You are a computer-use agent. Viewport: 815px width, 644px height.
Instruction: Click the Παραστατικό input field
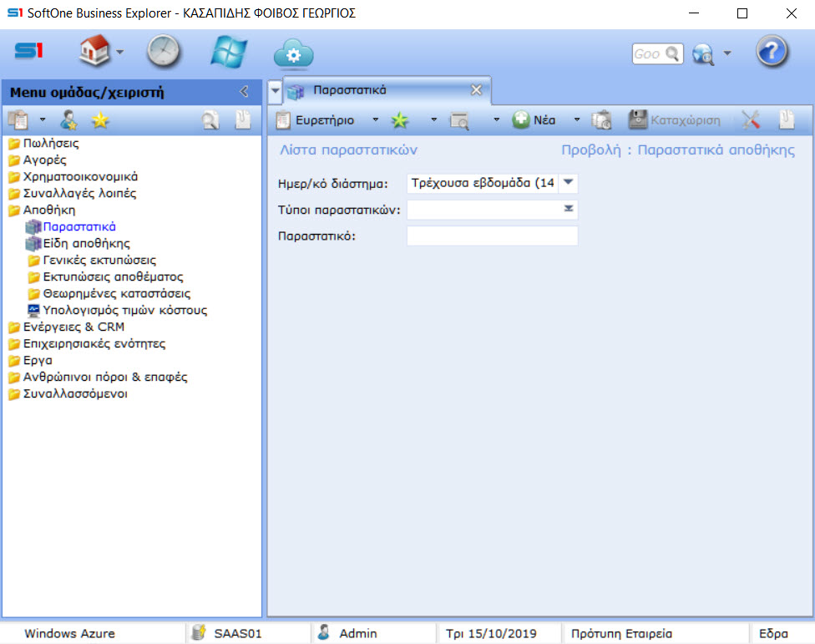(x=492, y=236)
